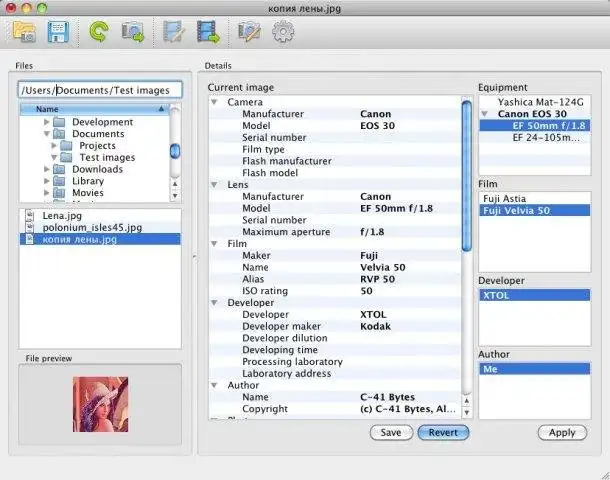The height and width of the screenshot is (480, 610).
Task: Click the up arrow of folder tree scrollbar
Action: click(x=175, y=184)
